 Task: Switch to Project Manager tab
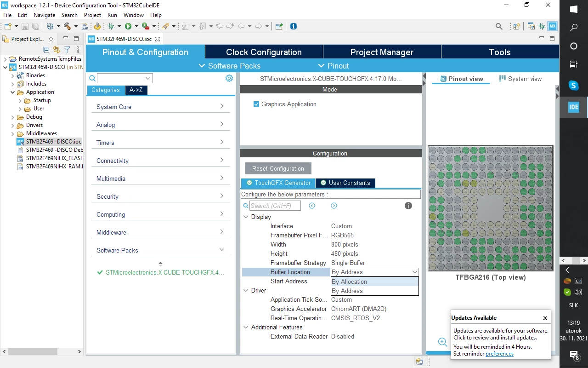point(382,52)
